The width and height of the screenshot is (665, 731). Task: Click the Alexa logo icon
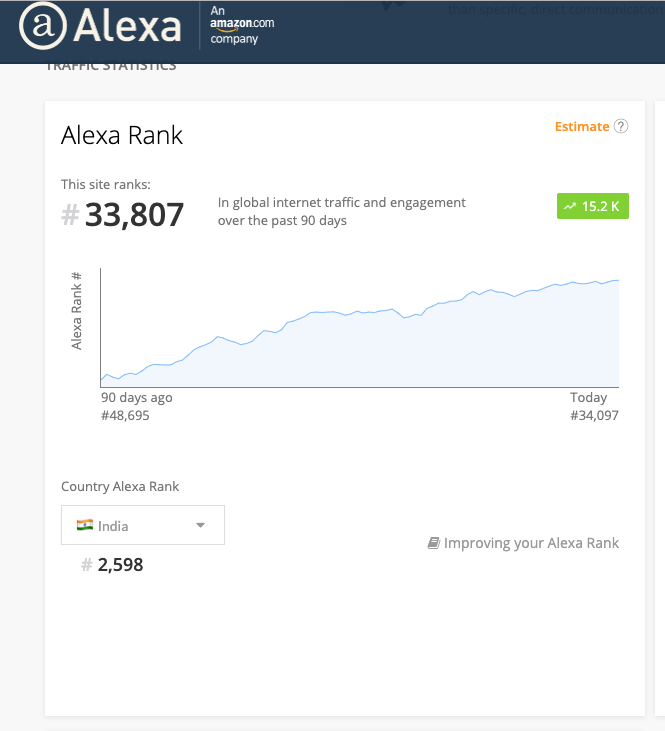tap(41, 27)
